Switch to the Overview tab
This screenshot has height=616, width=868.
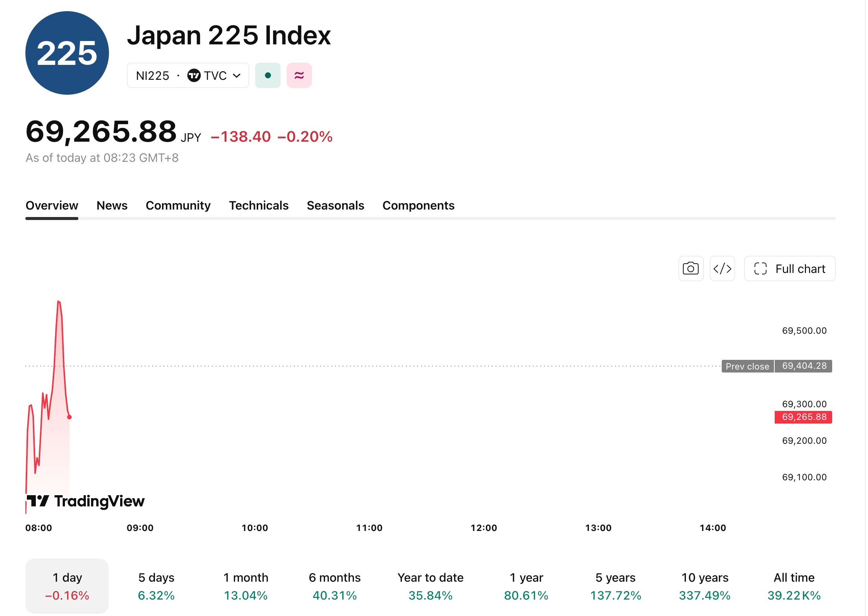(x=52, y=205)
